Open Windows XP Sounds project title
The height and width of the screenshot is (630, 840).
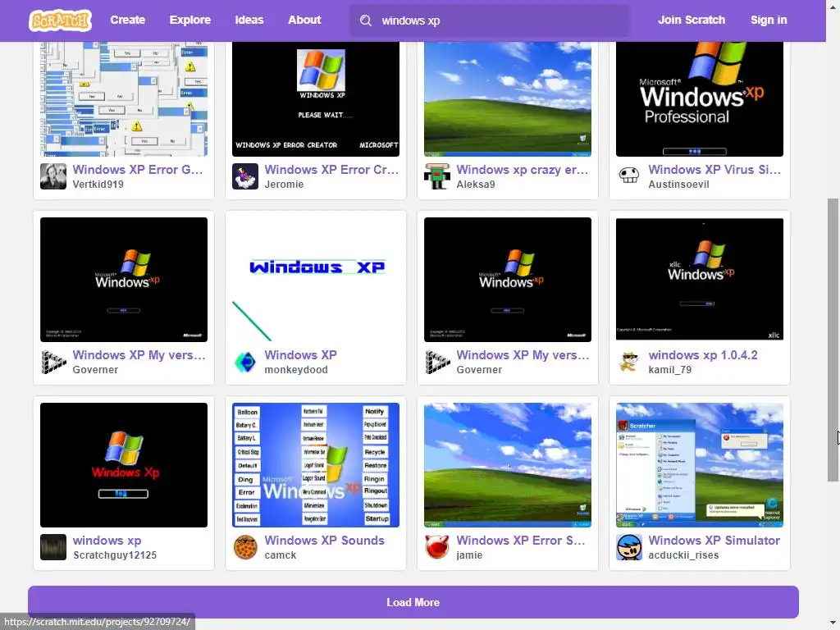pyautogui.click(x=324, y=540)
